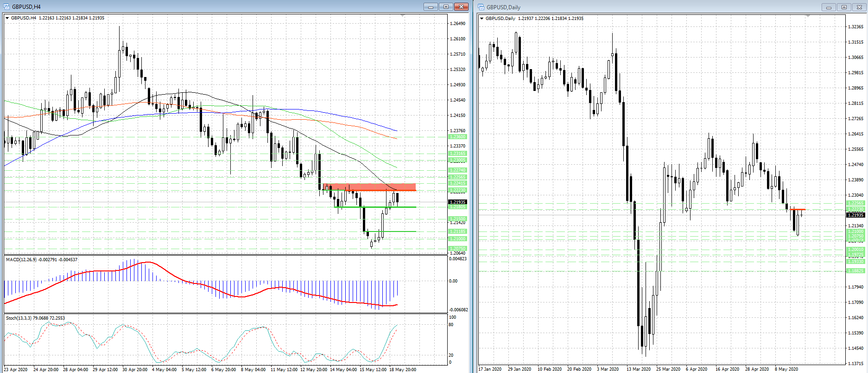868x373 pixels.
Task: Close the GBPUSD,H4 chart window
Action: click(x=461, y=7)
